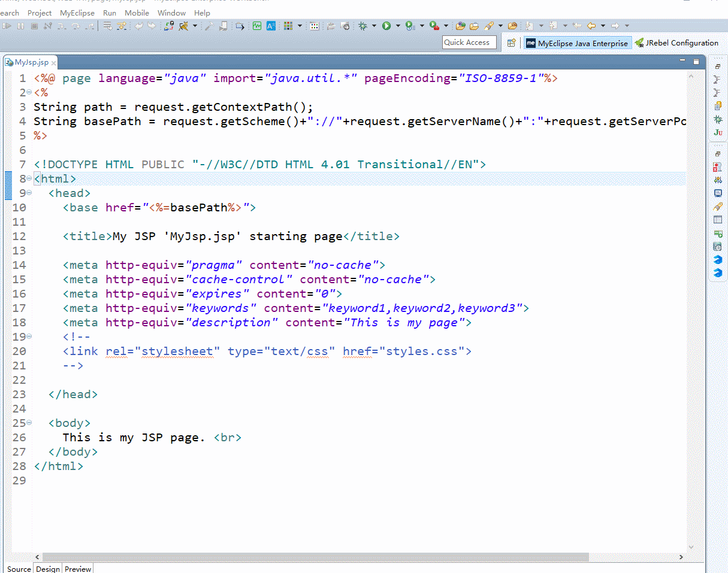The width and height of the screenshot is (728, 573).
Task: Click the Undo arrow in toolbar
Action: (138, 26)
